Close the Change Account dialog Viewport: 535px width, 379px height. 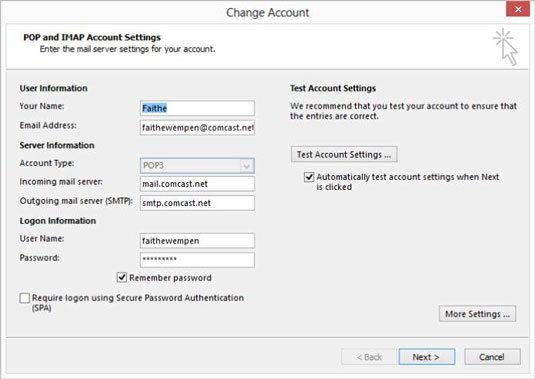518,9
